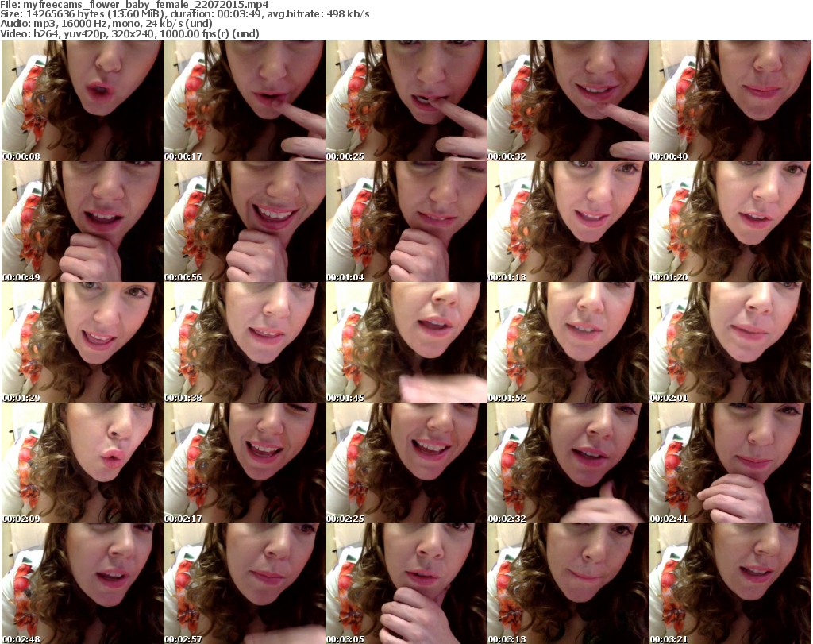Click the video frame at 00:02:57

(245, 584)
